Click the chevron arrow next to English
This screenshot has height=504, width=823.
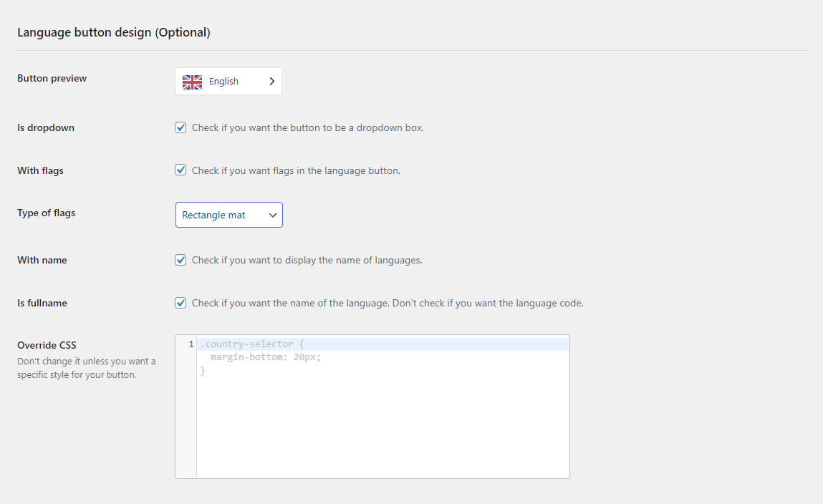point(271,81)
